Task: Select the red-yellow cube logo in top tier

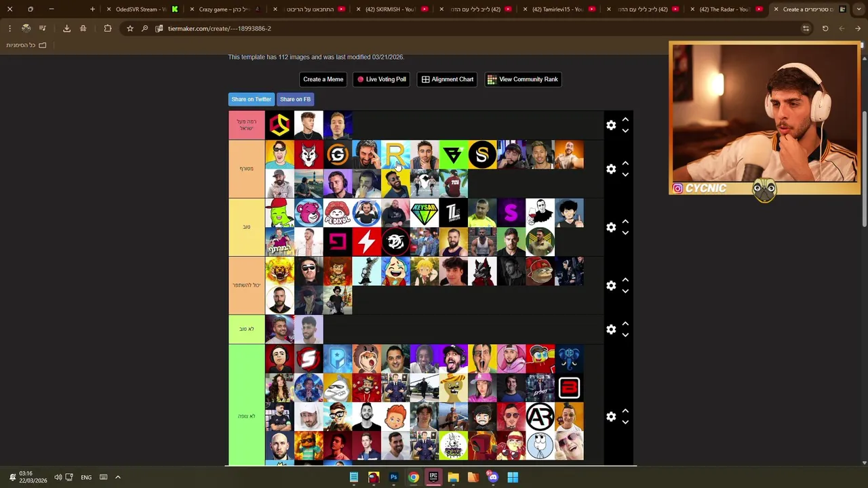Action: coord(279,125)
